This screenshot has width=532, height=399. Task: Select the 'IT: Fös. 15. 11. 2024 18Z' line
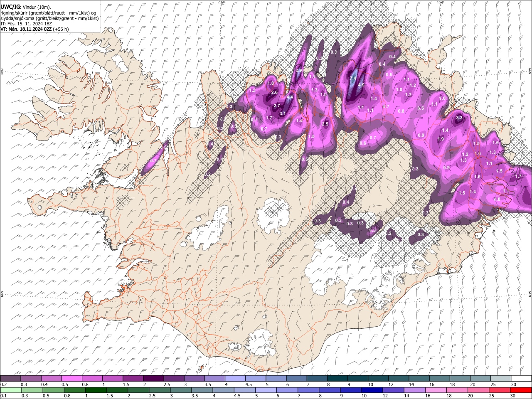pos(26,24)
